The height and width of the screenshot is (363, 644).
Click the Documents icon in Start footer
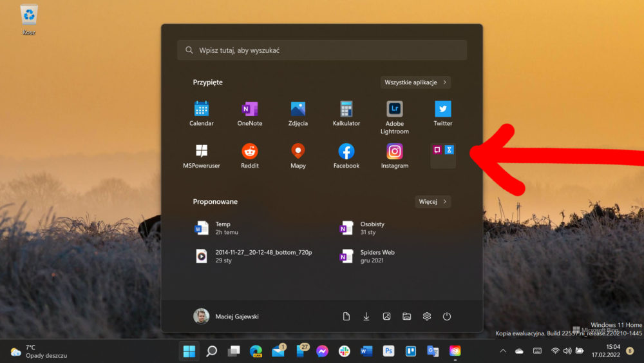pos(346,316)
